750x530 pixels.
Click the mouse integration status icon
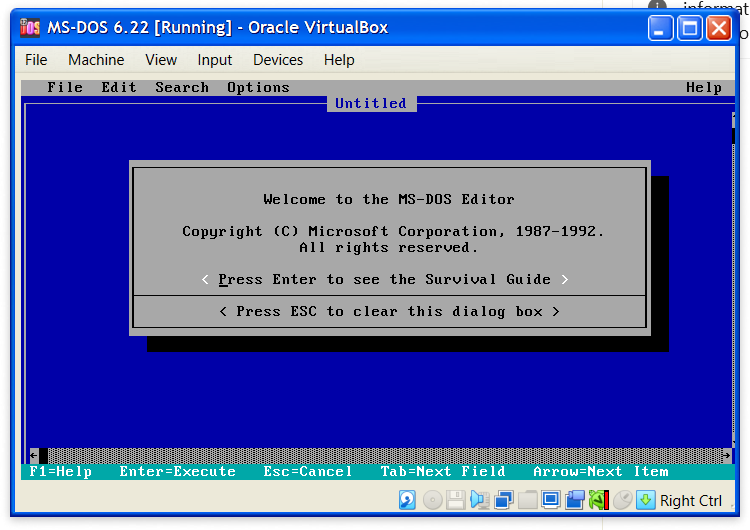622,500
